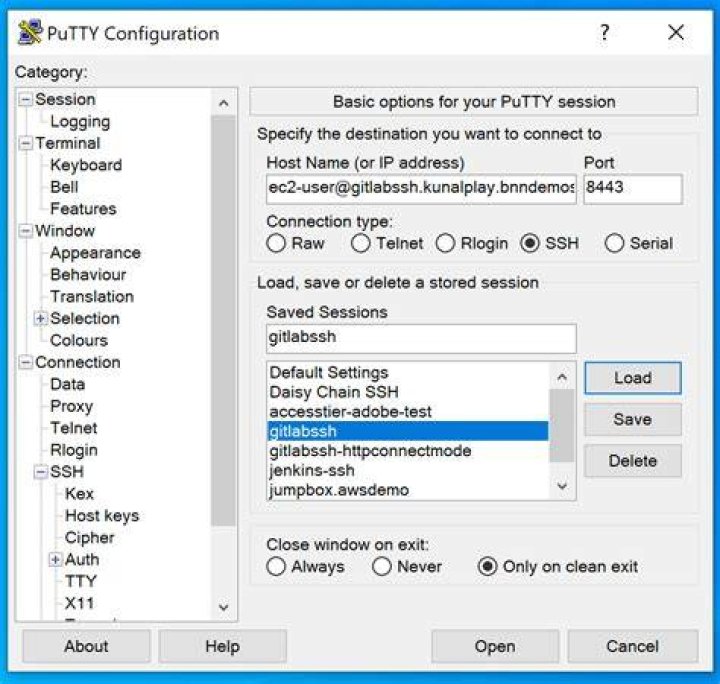Click the Load button
720x684 pixels.
tap(633, 378)
